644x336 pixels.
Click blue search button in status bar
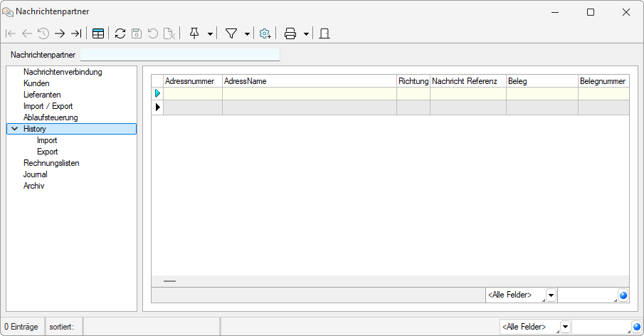[636, 327]
